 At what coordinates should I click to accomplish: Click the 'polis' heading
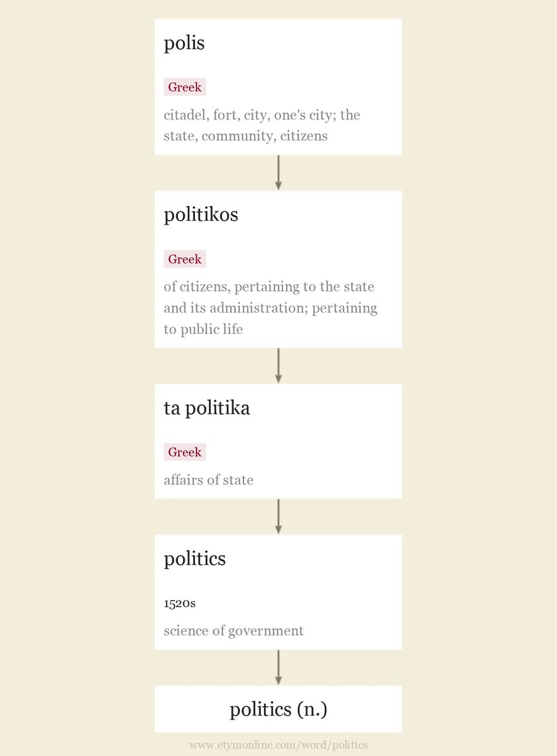184,43
